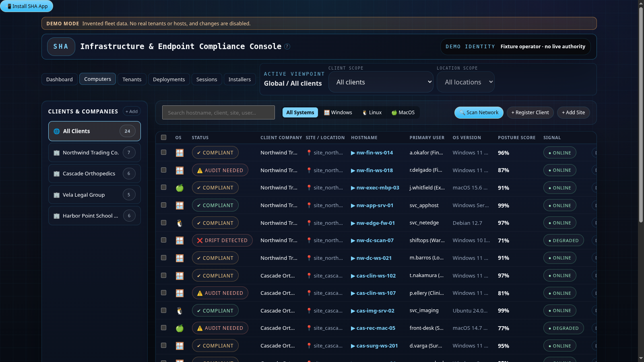Click the Windows OS icon for nw-dc-scan-07
Image resolution: width=644 pixels, height=362 pixels.
click(x=180, y=241)
